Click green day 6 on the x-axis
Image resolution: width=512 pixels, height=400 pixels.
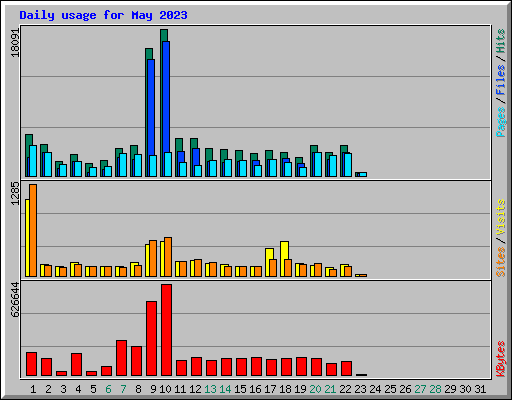[108, 389]
